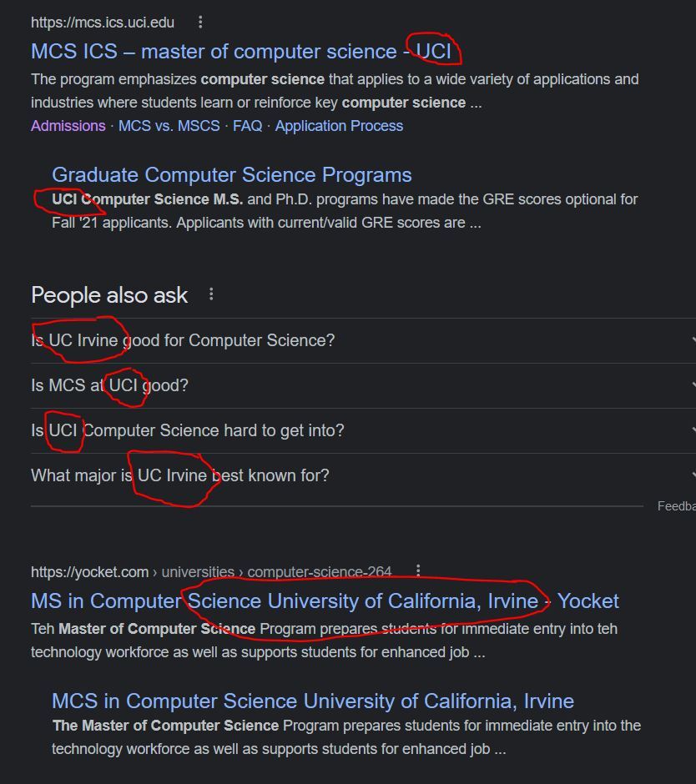The width and height of the screenshot is (696, 784).
Task: Expand "What major is UC Irvine best known for?"
Action: pos(179,475)
